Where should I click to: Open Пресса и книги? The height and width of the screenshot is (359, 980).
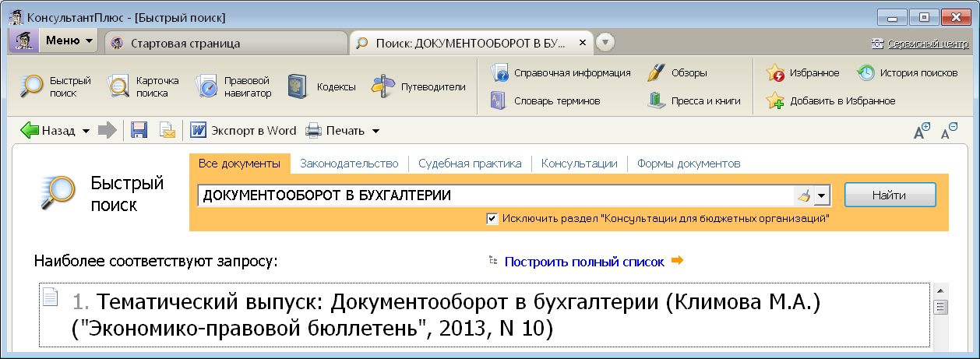tap(693, 100)
